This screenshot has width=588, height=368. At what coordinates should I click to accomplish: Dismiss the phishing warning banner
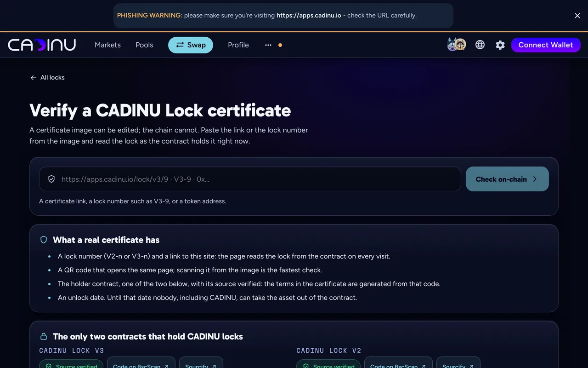(x=577, y=16)
